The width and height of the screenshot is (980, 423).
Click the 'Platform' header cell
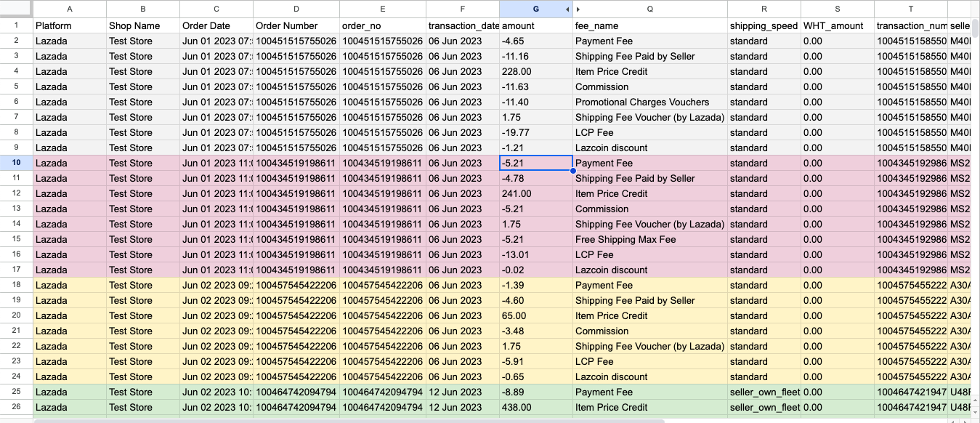[70, 25]
